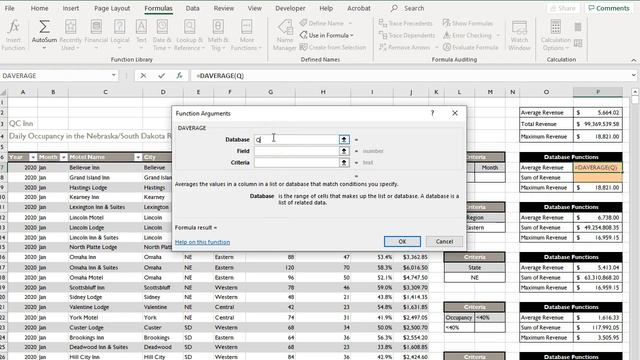Toggle Show Formulas
640x360 pixels.
pos(468,23)
